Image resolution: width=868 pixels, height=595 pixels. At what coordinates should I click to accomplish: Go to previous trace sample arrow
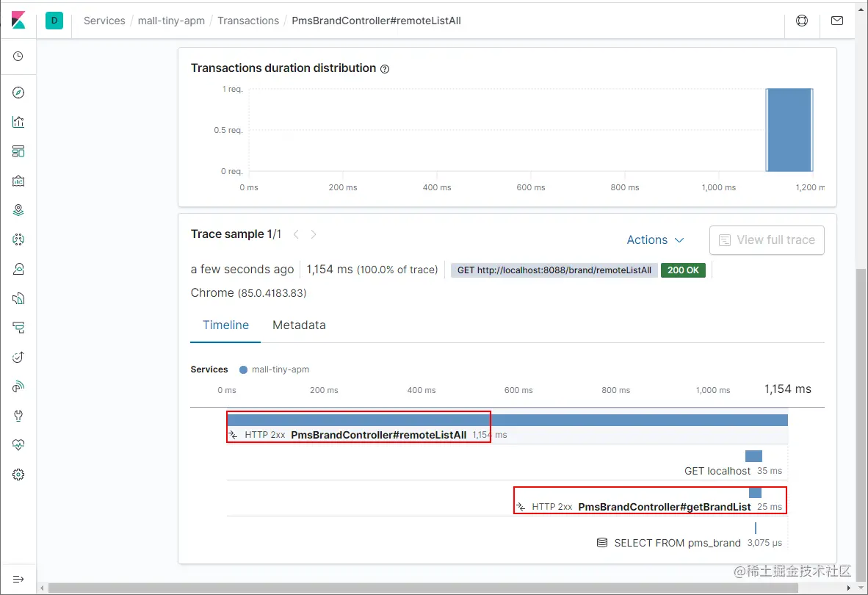[x=296, y=234]
